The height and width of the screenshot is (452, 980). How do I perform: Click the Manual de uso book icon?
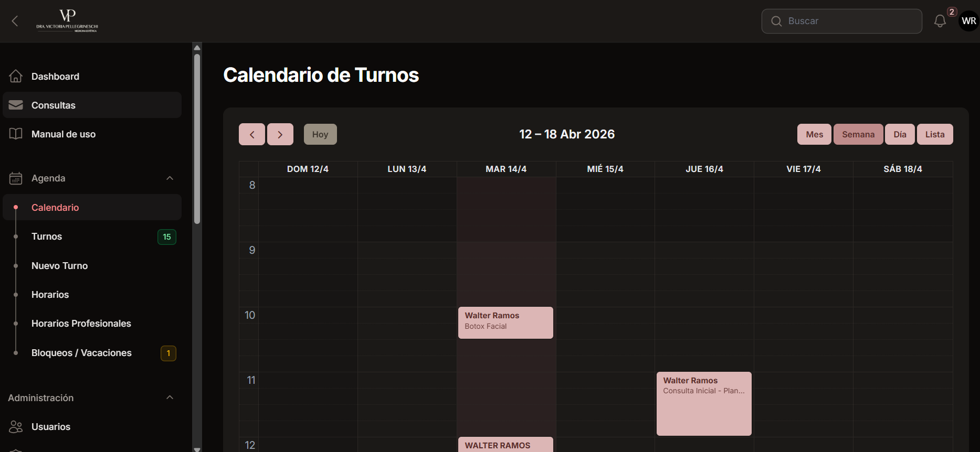pyautogui.click(x=16, y=134)
